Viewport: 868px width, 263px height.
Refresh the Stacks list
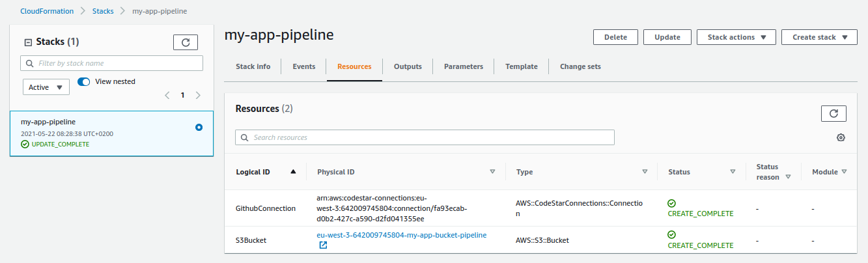185,42
